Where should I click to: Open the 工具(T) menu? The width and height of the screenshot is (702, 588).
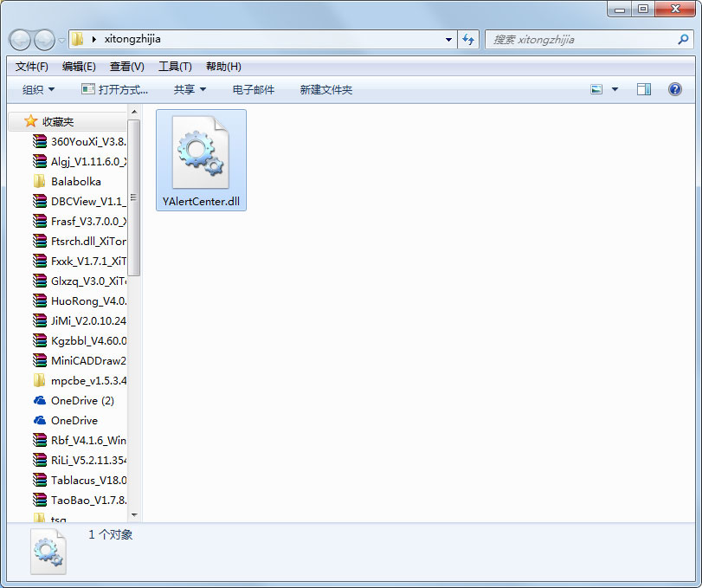(x=175, y=67)
